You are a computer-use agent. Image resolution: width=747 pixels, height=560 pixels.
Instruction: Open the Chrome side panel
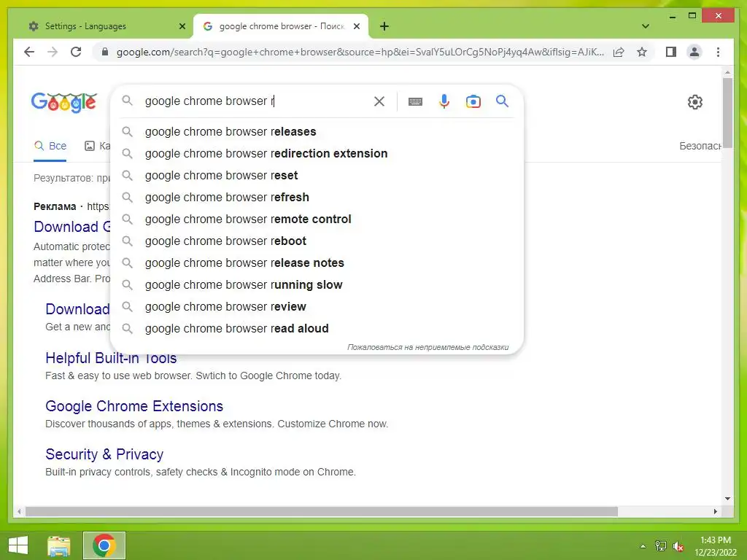[x=671, y=52]
